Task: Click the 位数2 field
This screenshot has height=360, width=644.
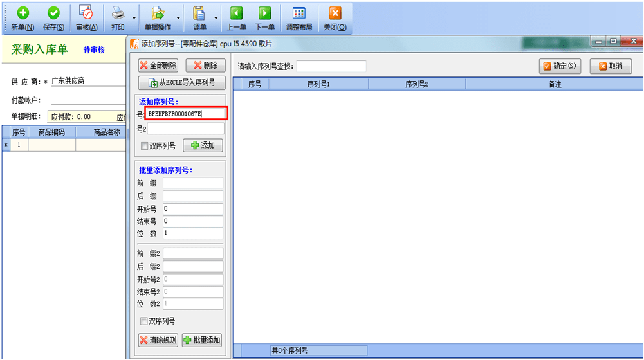Action: click(193, 304)
